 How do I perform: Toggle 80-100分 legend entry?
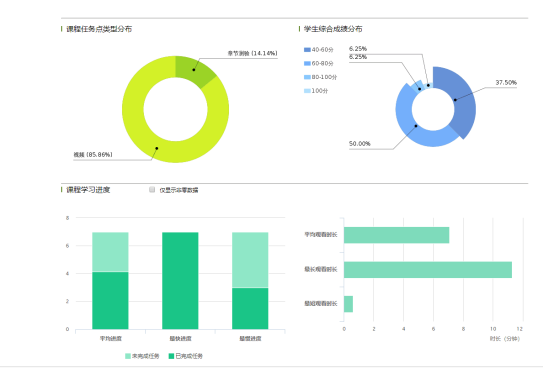point(320,77)
